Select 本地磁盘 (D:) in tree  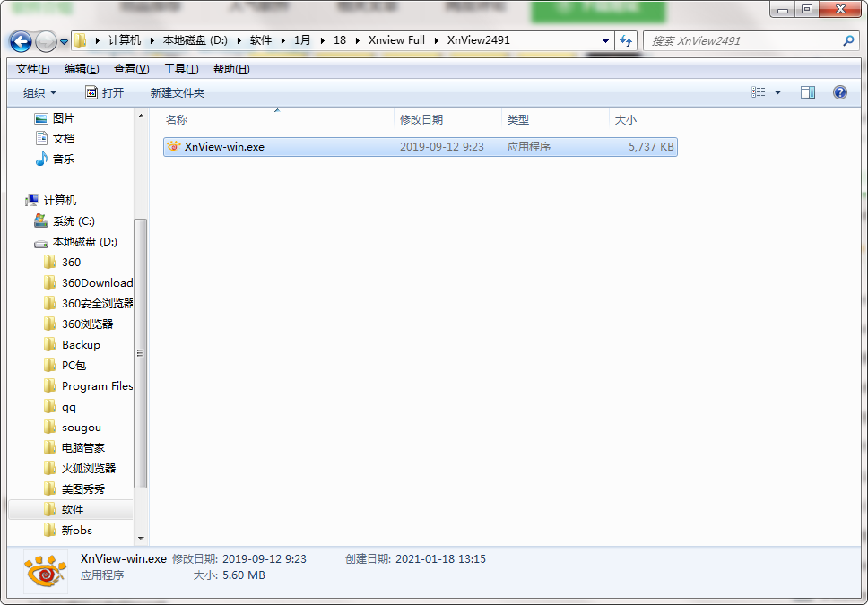[75, 242]
